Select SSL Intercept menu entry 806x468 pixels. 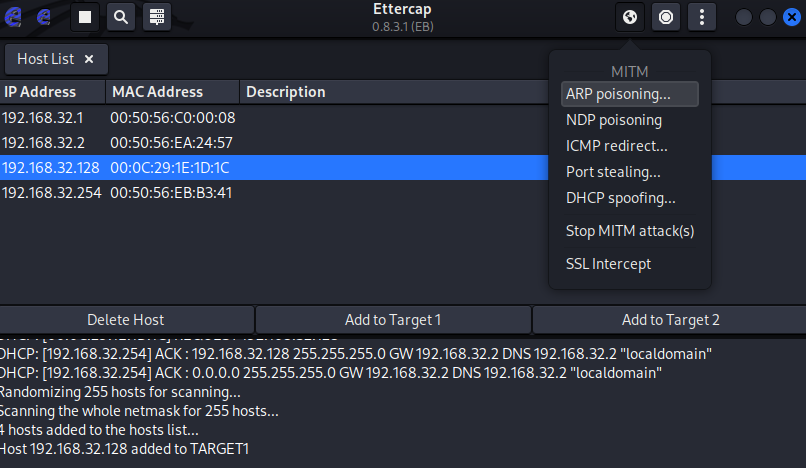tap(630, 264)
